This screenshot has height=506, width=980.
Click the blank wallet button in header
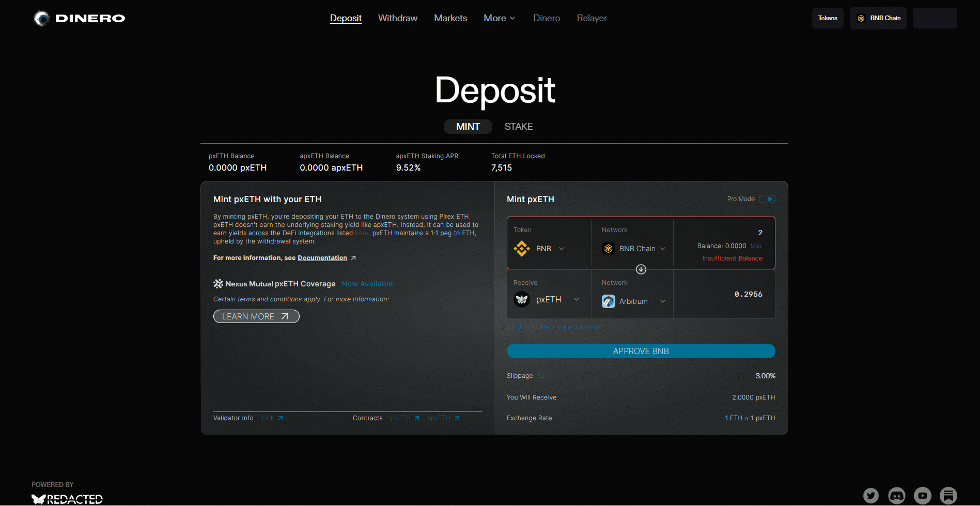pos(935,18)
